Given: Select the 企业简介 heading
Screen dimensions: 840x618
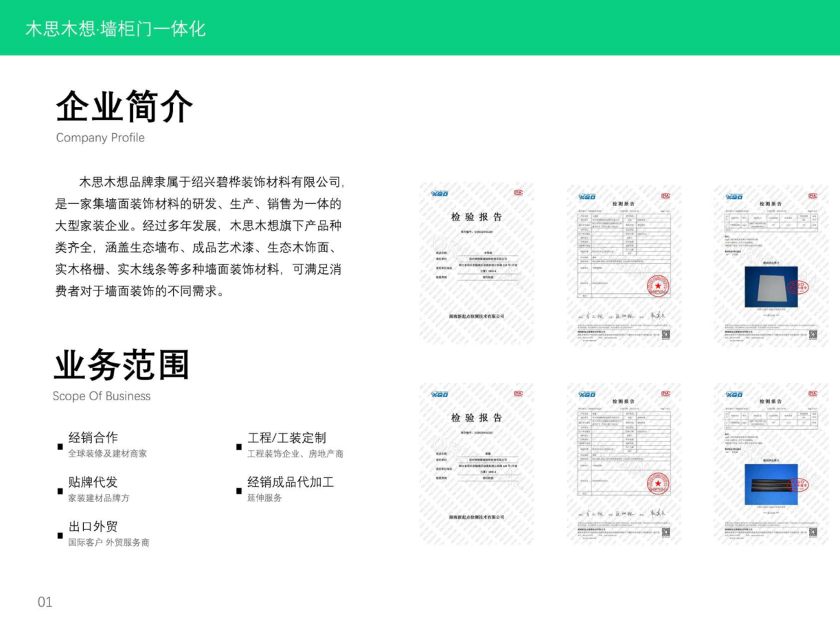Looking at the screenshot, I should click(x=124, y=107).
